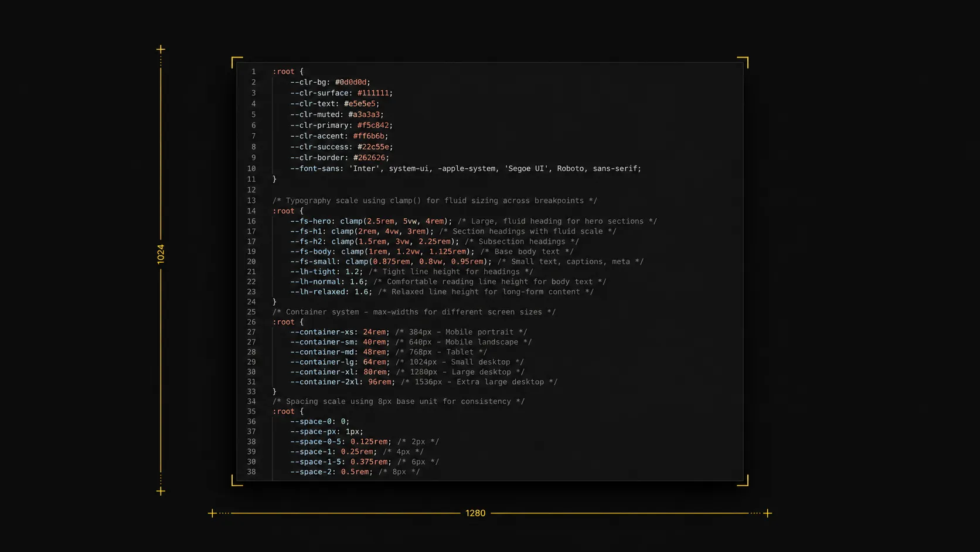
Task: Click the 'Subsection headings' comment
Action: tap(522, 241)
